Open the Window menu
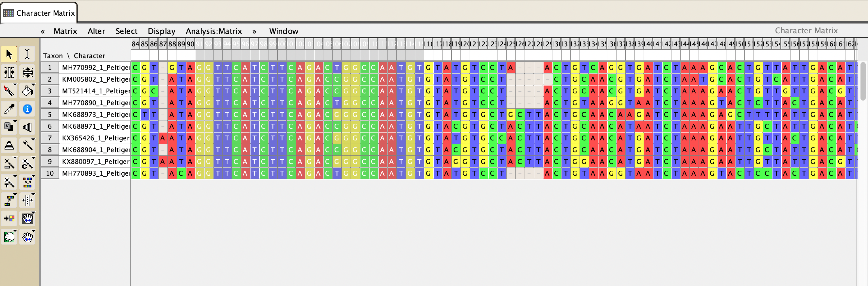 tap(284, 31)
